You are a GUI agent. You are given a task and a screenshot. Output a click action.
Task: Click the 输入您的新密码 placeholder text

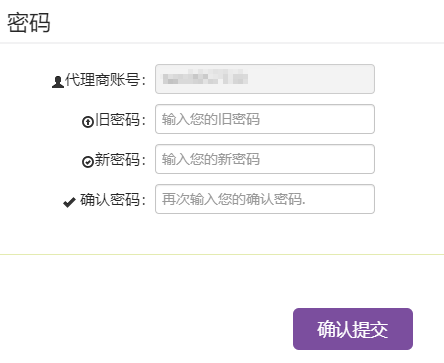coord(211,159)
